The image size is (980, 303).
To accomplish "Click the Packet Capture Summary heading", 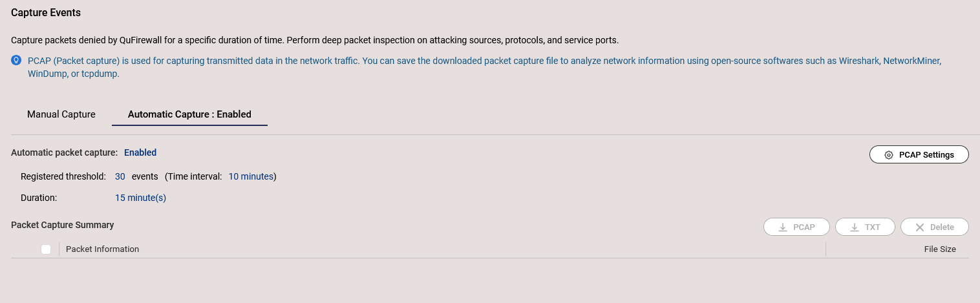I will coord(63,225).
